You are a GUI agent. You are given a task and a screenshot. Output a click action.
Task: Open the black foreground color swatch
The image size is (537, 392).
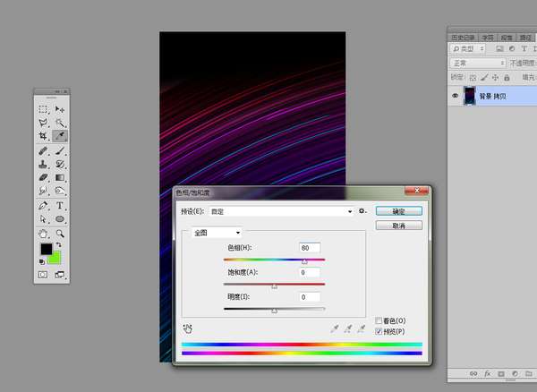pyautogui.click(x=46, y=249)
